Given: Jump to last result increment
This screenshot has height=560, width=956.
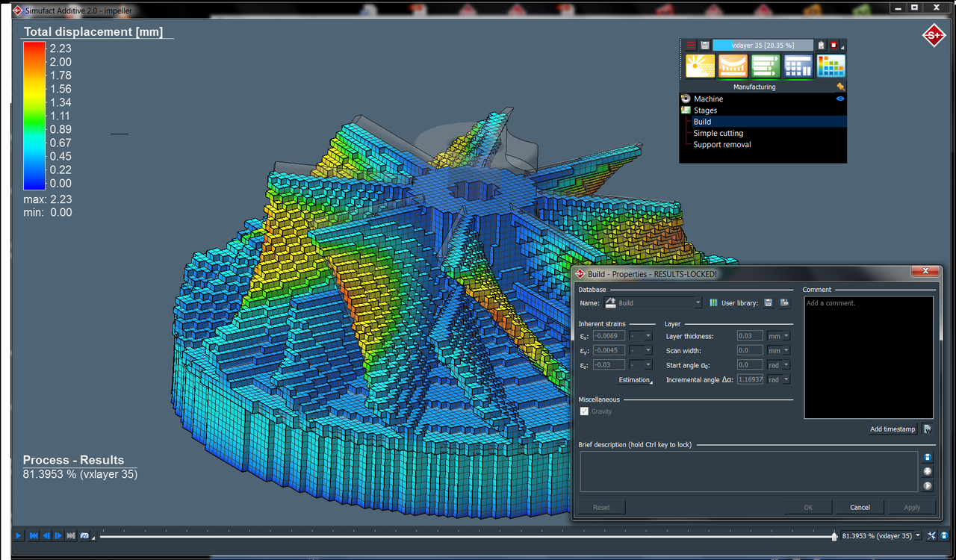Looking at the screenshot, I should (70, 536).
